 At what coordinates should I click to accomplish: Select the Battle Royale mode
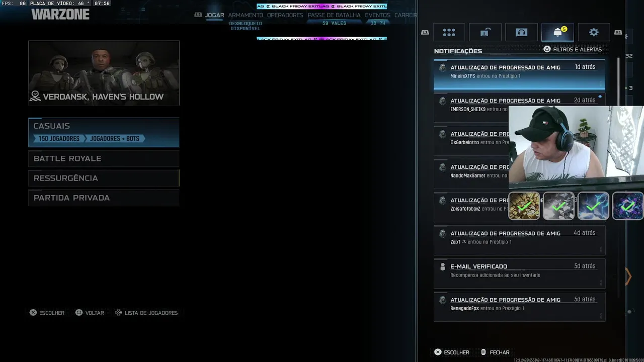(104, 158)
